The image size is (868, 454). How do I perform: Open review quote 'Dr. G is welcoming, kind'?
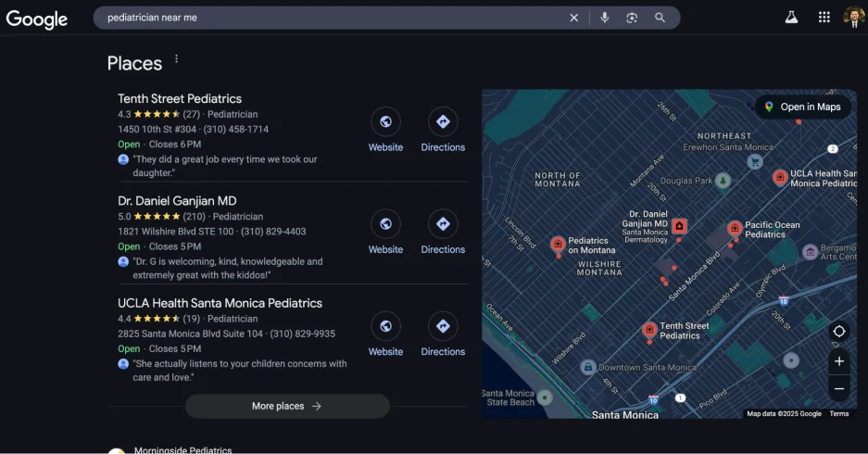[228, 268]
